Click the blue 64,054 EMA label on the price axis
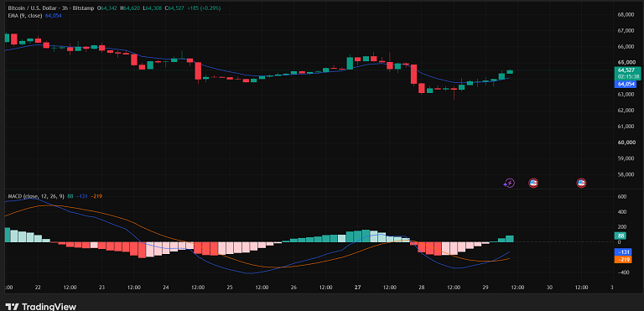Viewport: 644px width, 311px height. [625, 84]
